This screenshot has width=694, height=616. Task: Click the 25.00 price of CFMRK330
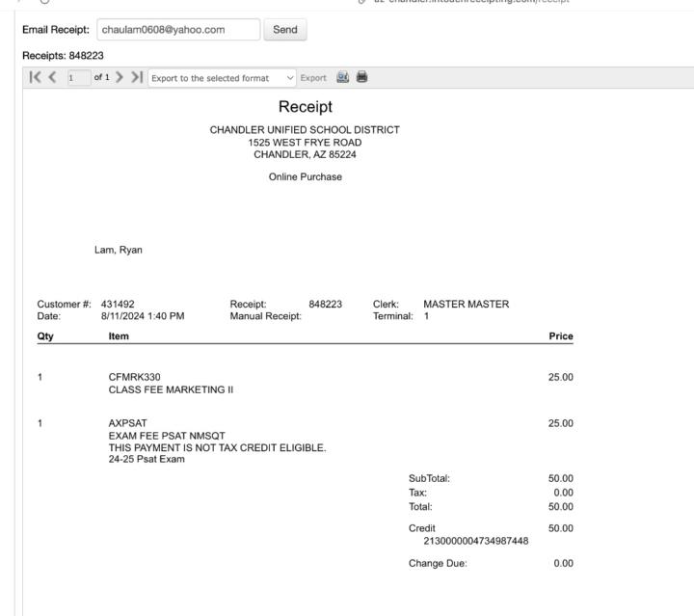coord(560,377)
